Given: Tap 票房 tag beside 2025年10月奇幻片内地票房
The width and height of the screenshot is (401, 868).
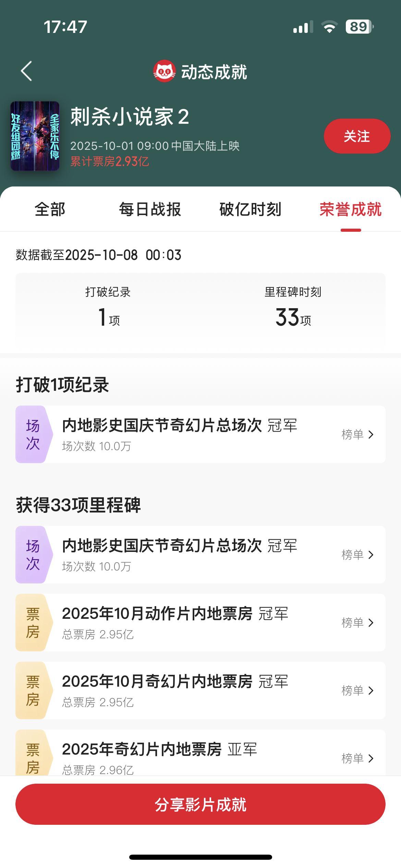Looking at the screenshot, I should (x=33, y=690).
